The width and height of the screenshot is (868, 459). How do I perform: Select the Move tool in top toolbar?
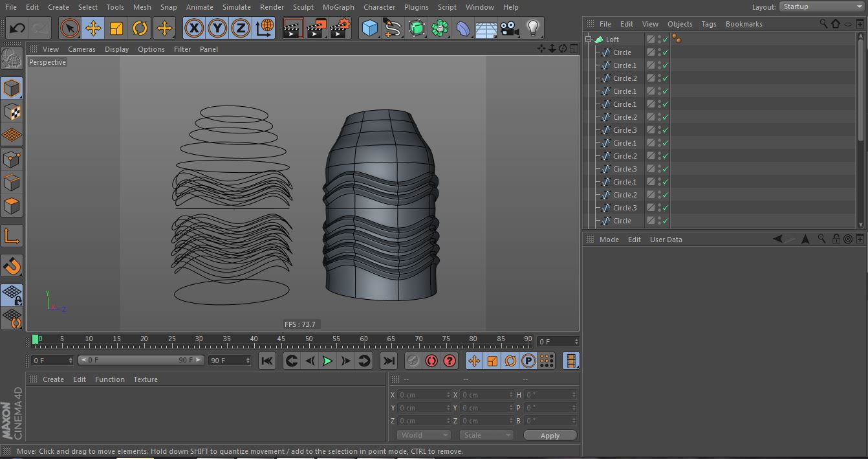point(93,28)
